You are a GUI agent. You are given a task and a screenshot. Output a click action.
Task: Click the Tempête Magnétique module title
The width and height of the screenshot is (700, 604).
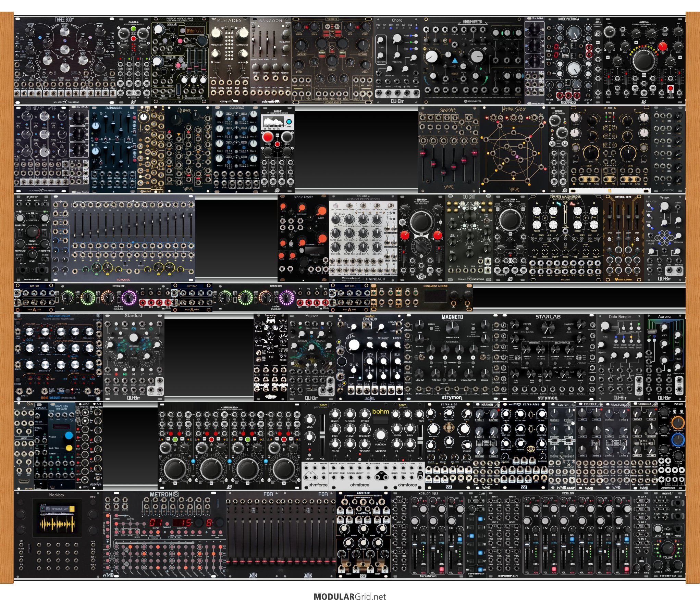tap(565, 197)
